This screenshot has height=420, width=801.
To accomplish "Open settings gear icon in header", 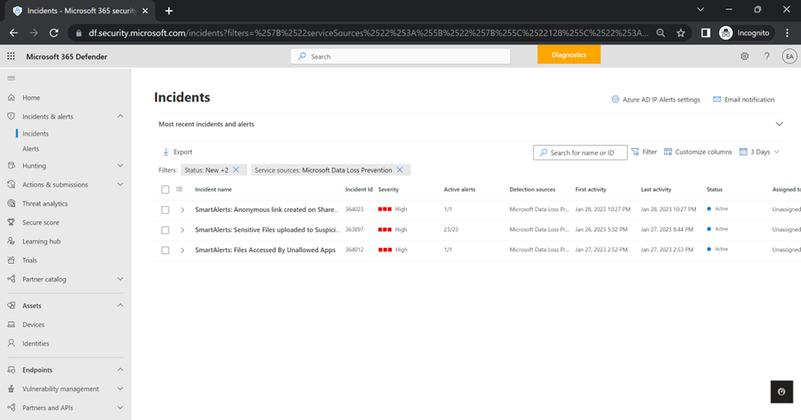I will click(x=744, y=56).
